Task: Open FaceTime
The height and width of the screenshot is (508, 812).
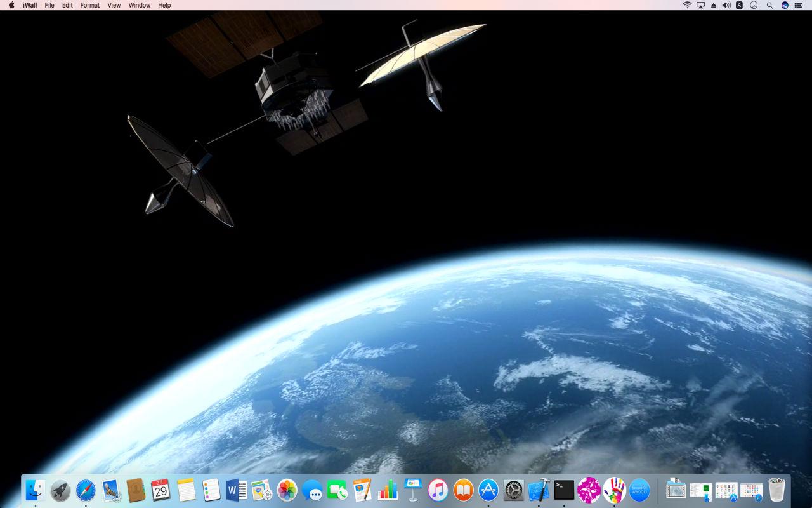Action: (x=337, y=491)
